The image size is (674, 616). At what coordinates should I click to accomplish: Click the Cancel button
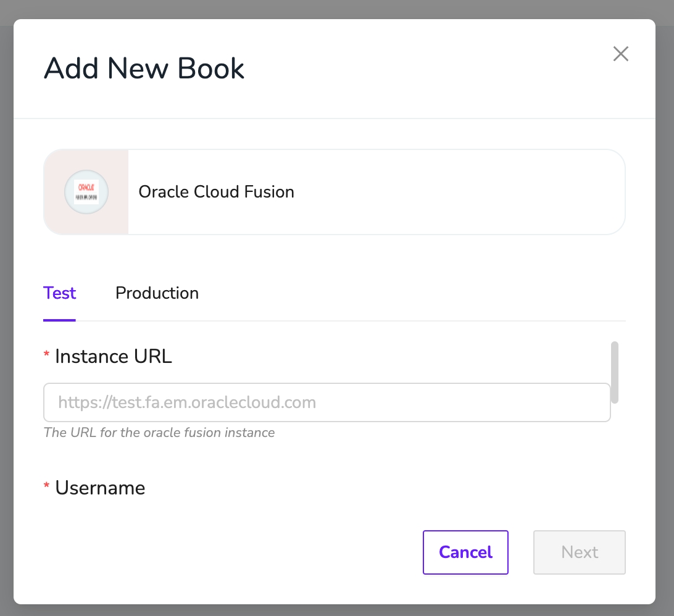465,552
